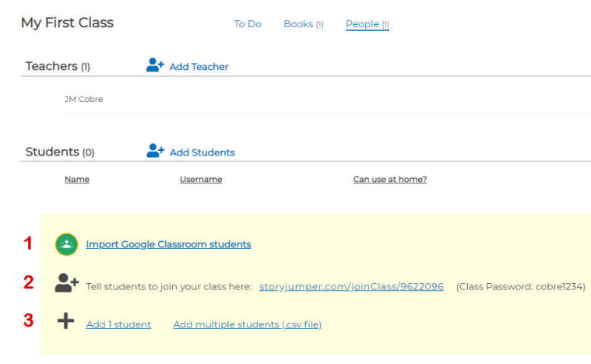Open the To Do tab

[248, 24]
